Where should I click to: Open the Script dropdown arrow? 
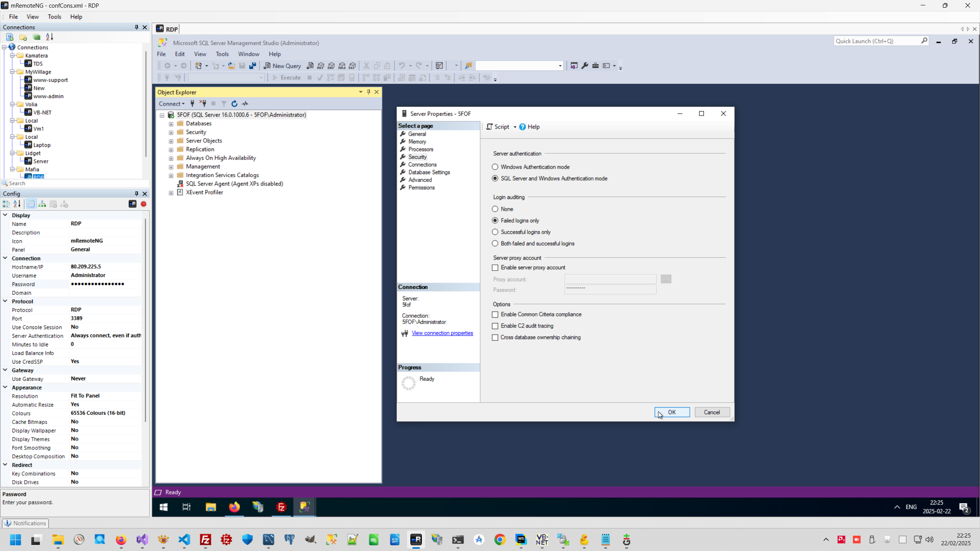click(x=515, y=127)
